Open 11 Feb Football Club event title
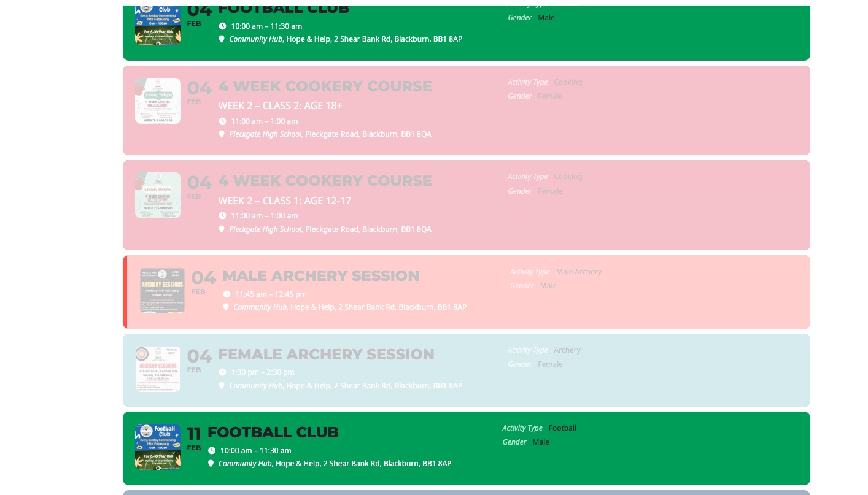868x495 pixels. 273,432
